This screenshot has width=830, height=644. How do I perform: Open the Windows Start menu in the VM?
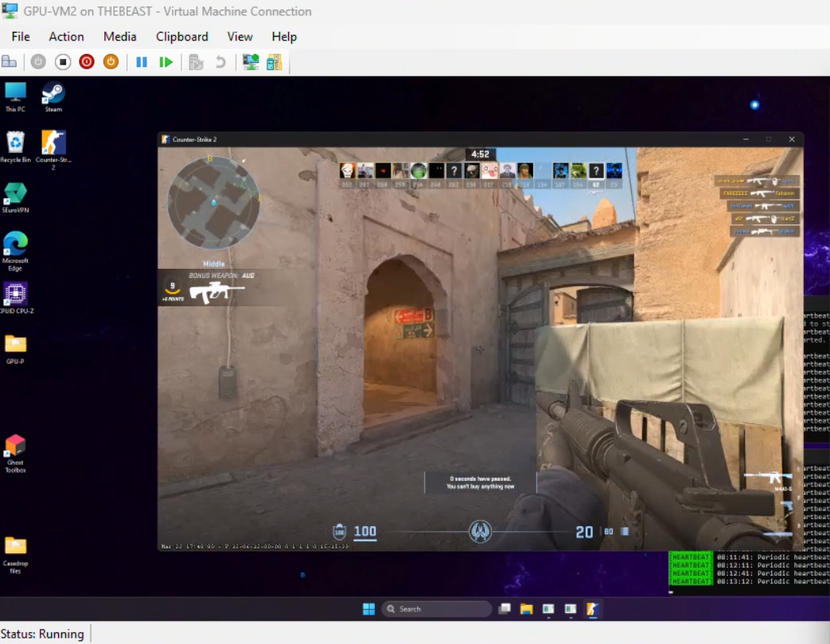369,609
